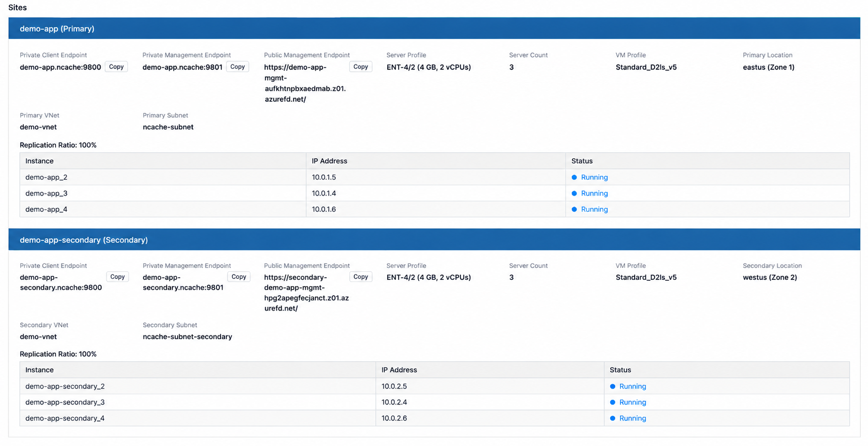Click the demo-app_2 instance name
This screenshot has height=446, width=868.
click(x=46, y=177)
